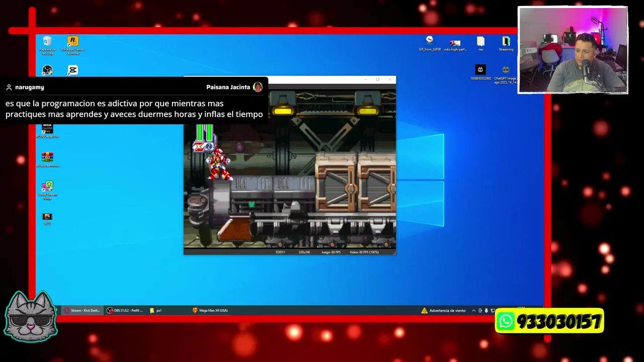
Task: Switch to Stream - Kick Dashboard taskbar button
Action: (83, 310)
